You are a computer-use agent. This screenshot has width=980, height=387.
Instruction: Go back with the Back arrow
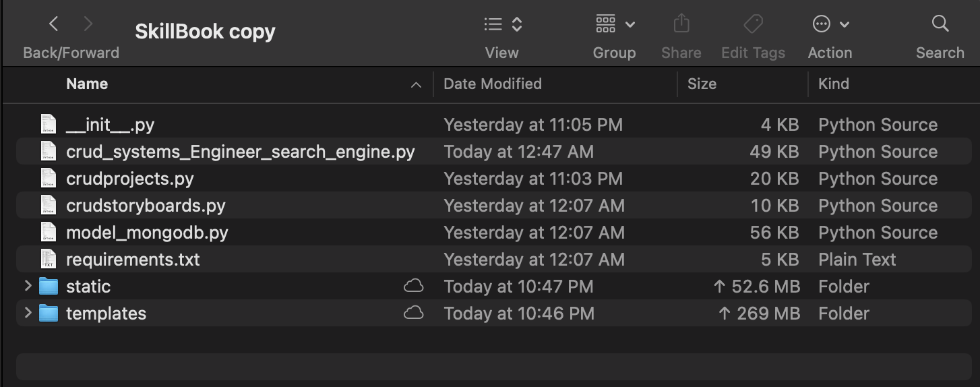[54, 25]
